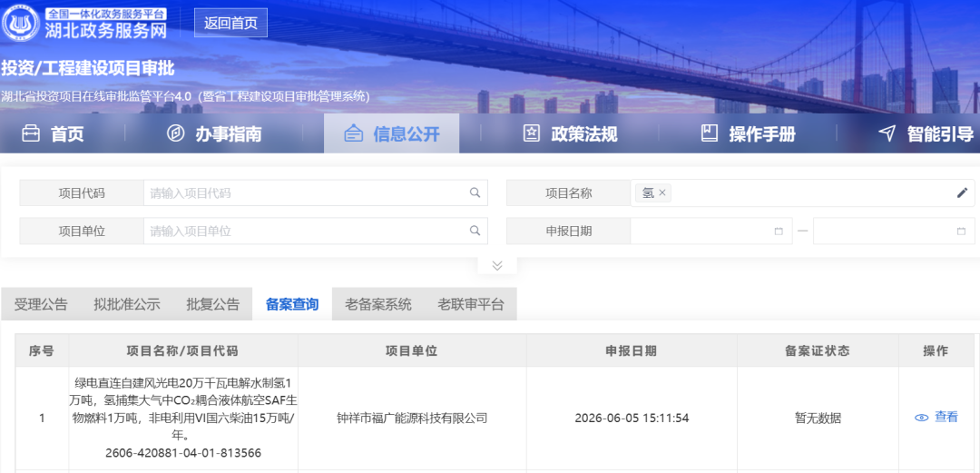Click the date 2026-06-05 15:11:54

tap(632, 418)
